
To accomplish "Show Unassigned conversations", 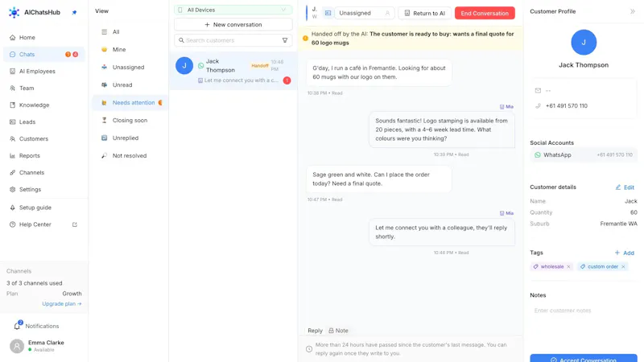I will 130,67.
